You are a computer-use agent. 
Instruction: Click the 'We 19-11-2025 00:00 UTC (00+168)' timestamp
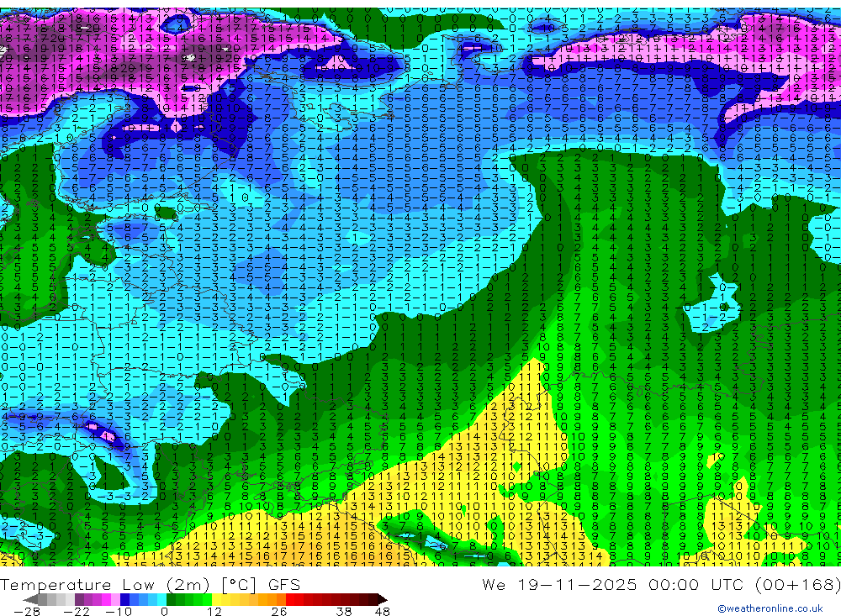coord(661,584)
